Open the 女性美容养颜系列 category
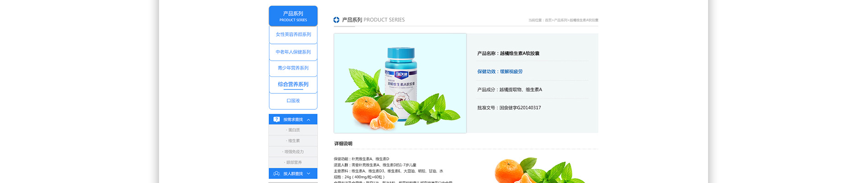 (293, 35)
